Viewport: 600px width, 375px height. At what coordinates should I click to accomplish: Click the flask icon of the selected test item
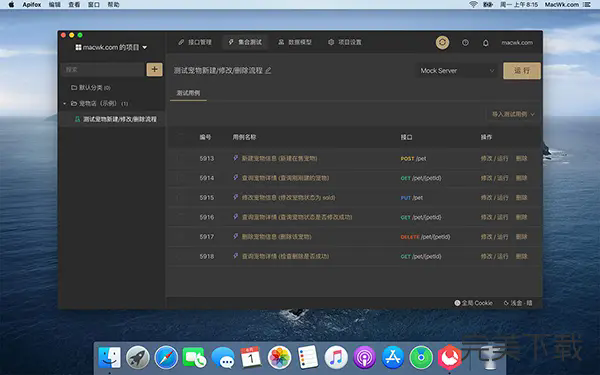click(x=77, y=119)
